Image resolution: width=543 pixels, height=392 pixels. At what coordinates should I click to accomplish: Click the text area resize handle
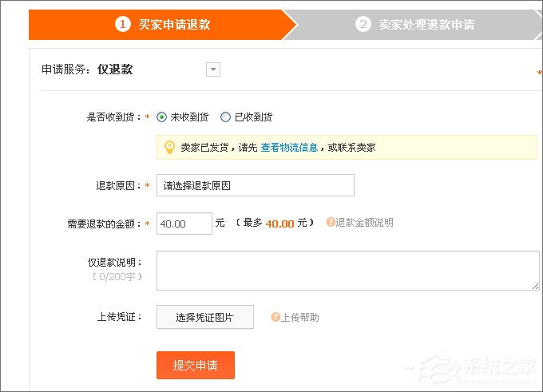tap(535, 286)
